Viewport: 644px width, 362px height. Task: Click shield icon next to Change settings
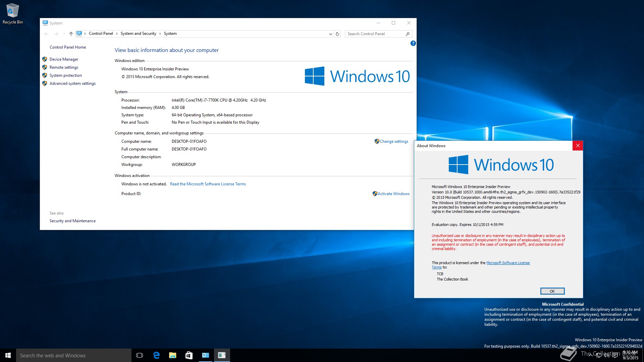377,141
